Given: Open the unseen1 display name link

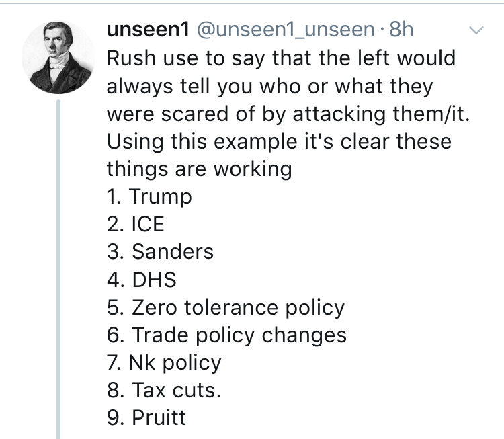Looking at the screenshot, I should click(148, 29).
